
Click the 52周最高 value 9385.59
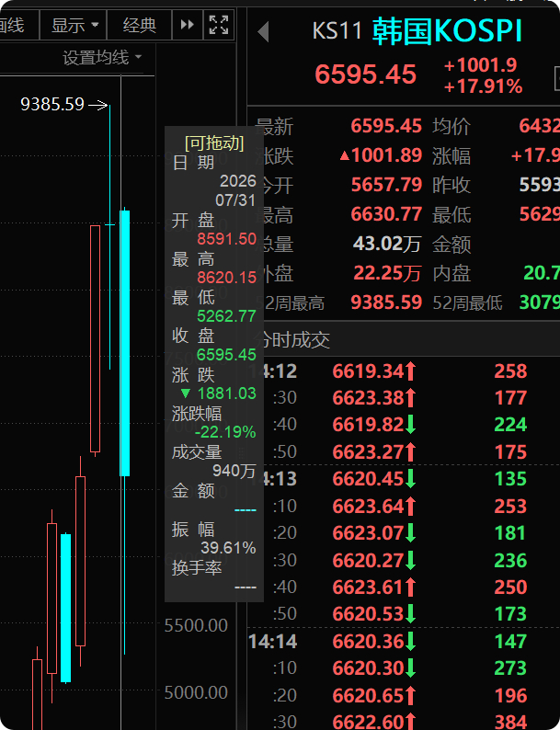[386, 302]
